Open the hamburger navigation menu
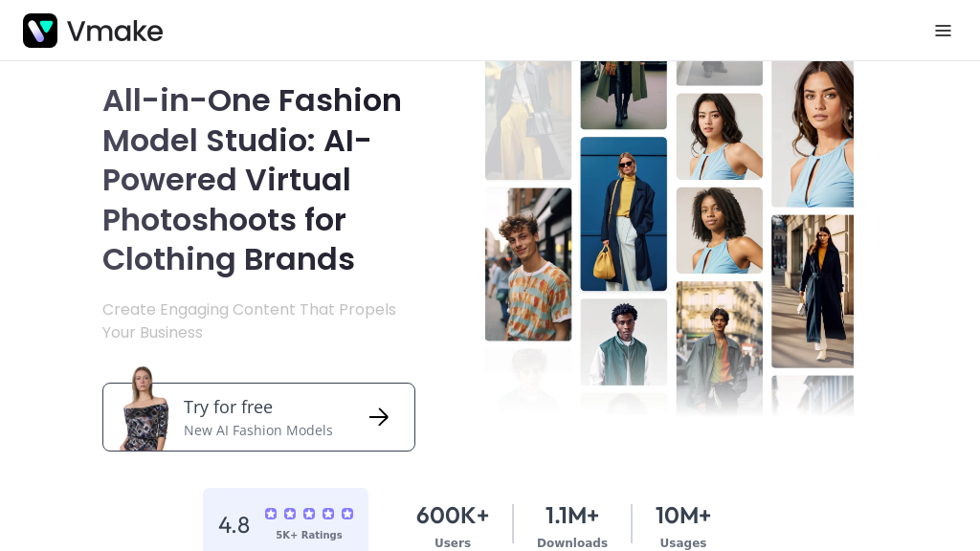Viewport: 980px width, 551px height. click(943, 31)
